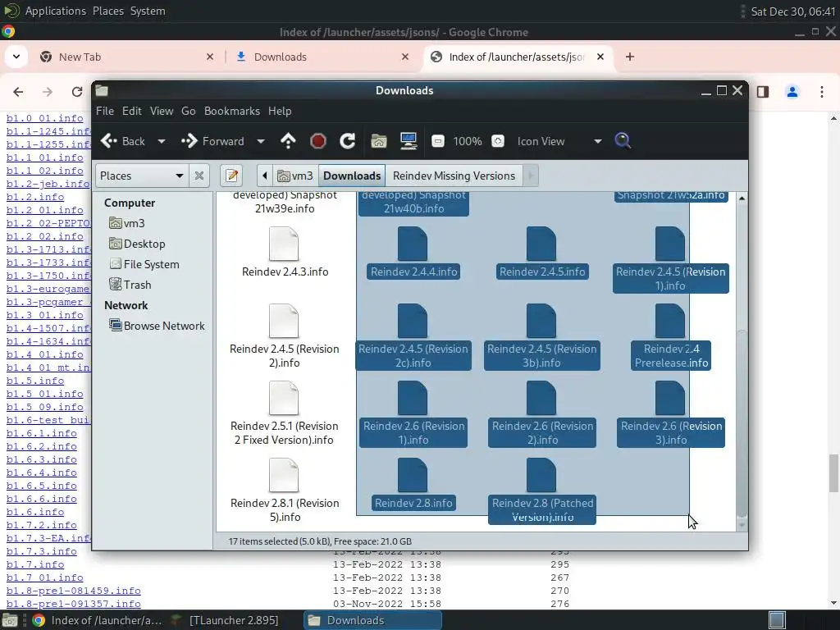
Task: Open the Icon View mode dropdown
Action: coord(559,141)
